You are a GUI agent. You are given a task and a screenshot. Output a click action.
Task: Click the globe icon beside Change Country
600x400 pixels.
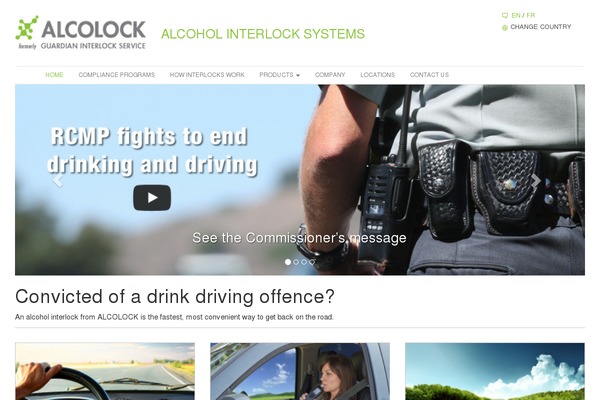coord(505,28)
